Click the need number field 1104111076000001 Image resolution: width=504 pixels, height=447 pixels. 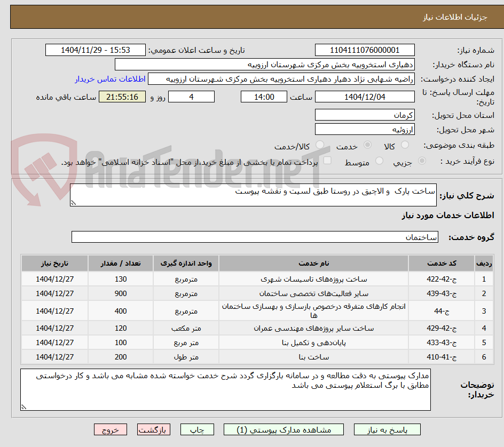click(365, 50)
